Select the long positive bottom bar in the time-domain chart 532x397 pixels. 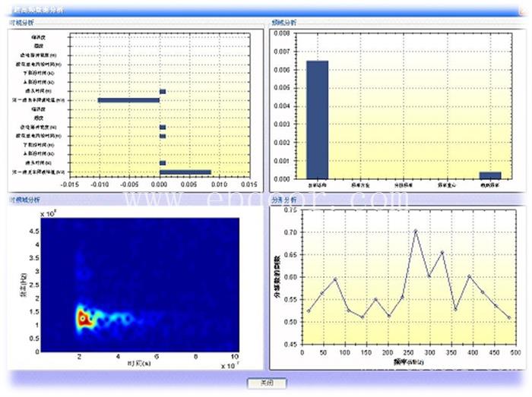[x=185, y=172]
